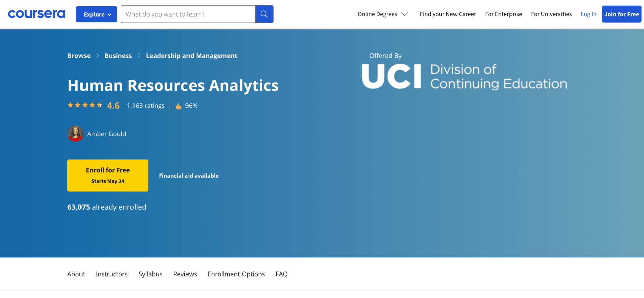
Task: Open the Online Degrees dropdown
Action: point(382,14)
